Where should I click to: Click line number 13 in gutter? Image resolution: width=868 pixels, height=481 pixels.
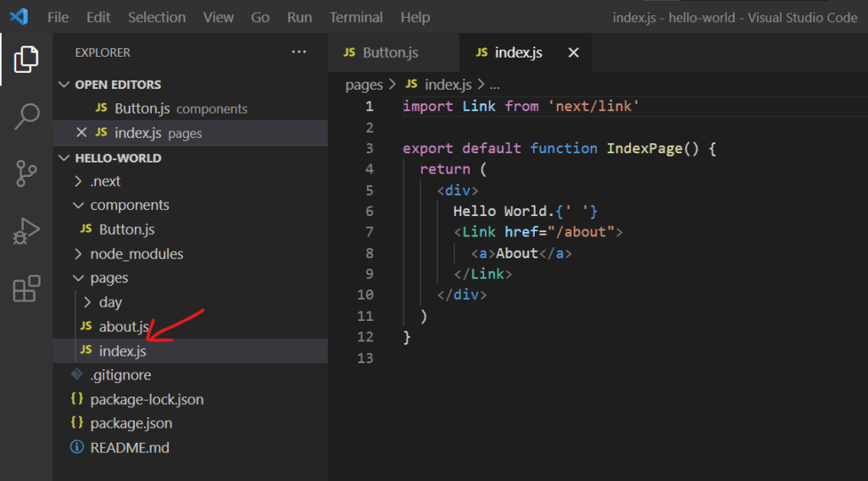pyautogui.click(x=364, y=357)
